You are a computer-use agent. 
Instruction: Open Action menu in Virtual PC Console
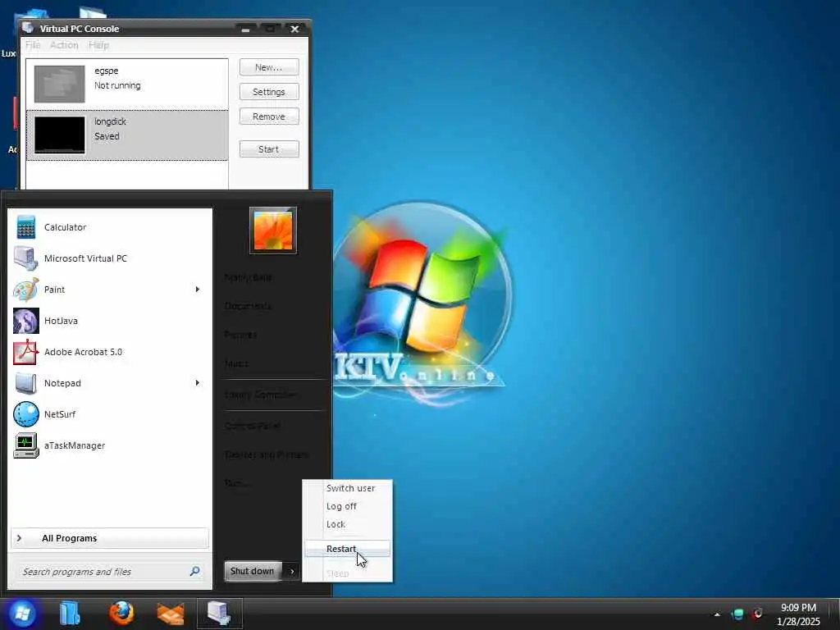(x=64, y=45)
